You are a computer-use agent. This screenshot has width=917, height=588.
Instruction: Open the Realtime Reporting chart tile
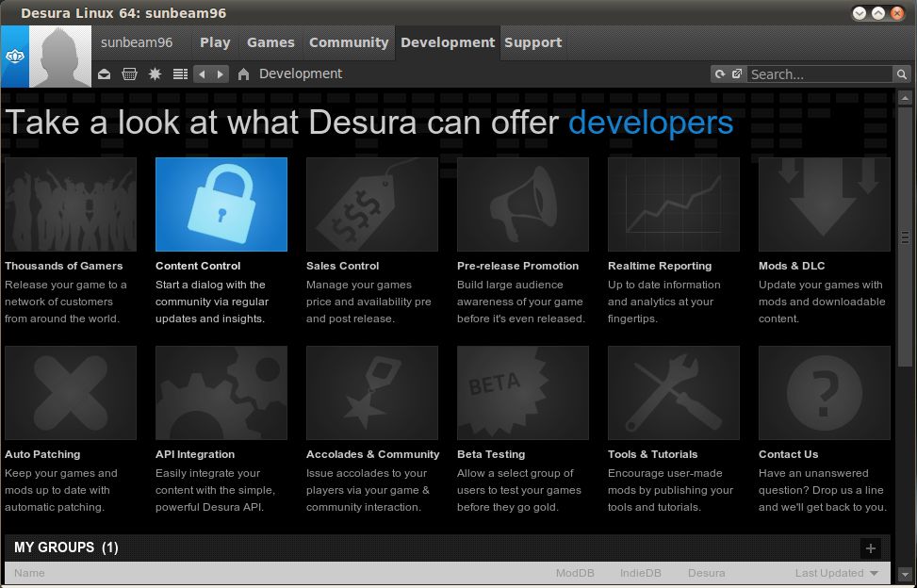point(674,204)
